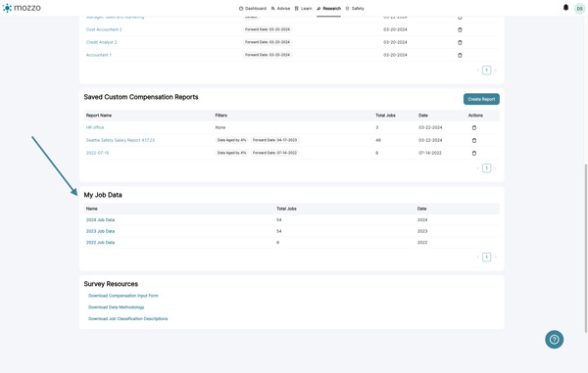Viewport: 588px width, 373px height.
Task: Download Job Classification Descriptions
Action: click(x=127, y=319)
